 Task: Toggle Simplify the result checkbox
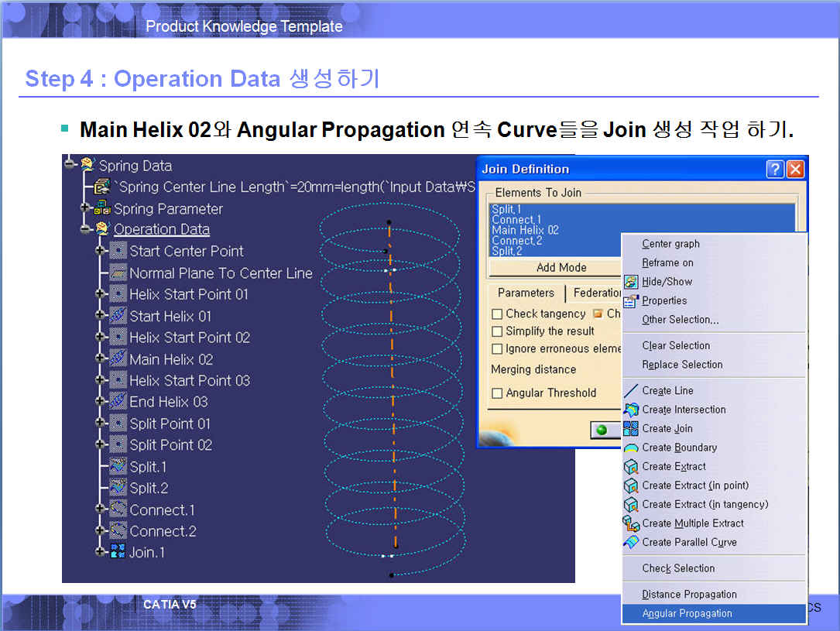498,331
